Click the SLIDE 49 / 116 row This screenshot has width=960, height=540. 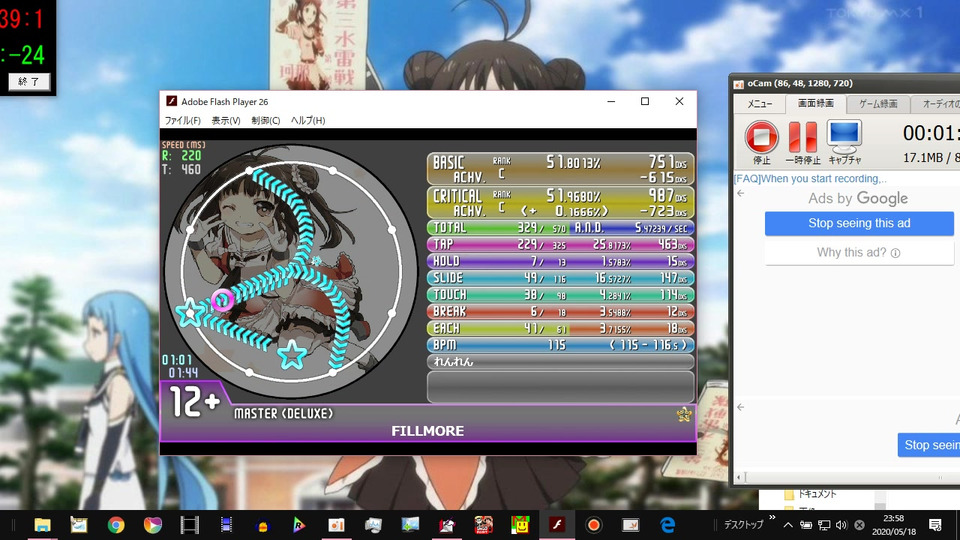560,278
